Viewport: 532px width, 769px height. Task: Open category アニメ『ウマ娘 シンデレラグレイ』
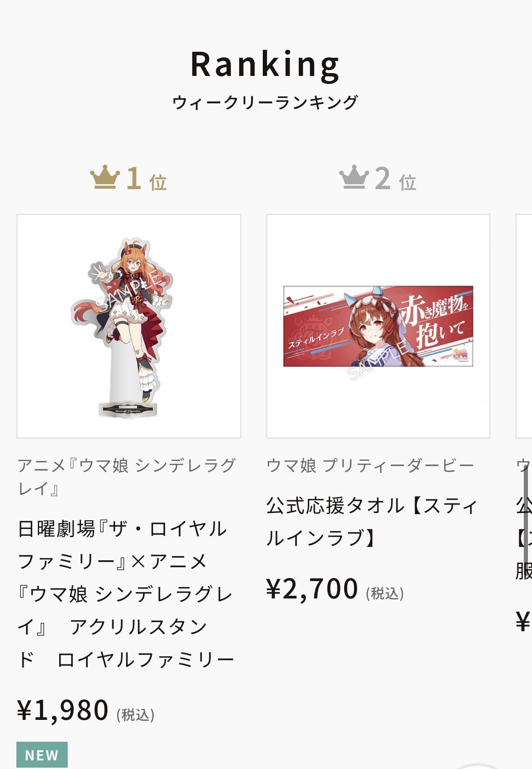(127, 477)
